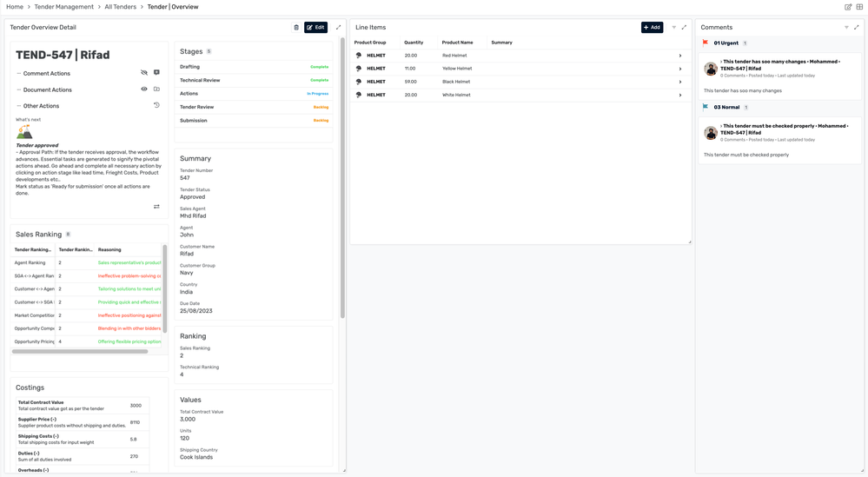Click the Duties costing row
868x477 pixels.
click(83, 456)
